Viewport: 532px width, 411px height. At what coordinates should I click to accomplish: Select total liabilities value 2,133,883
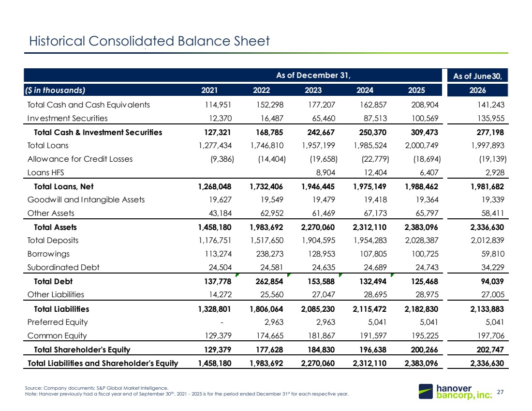click(487, 309)
